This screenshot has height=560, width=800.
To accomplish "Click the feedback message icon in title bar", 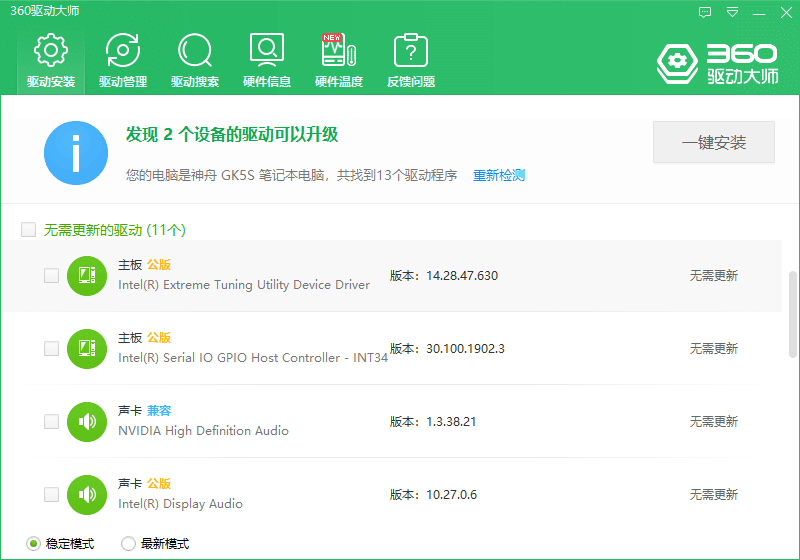I will (x=705, y=12).
